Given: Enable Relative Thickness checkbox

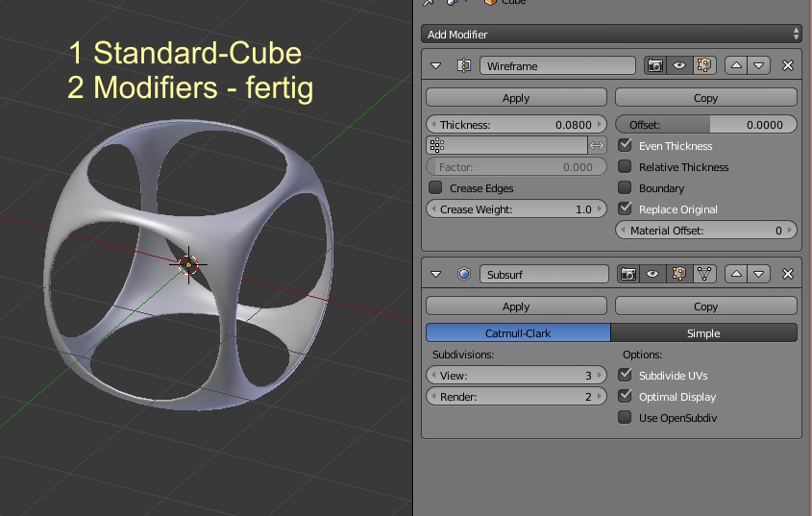Looking at the screenshot, I should tap(625, 167).
